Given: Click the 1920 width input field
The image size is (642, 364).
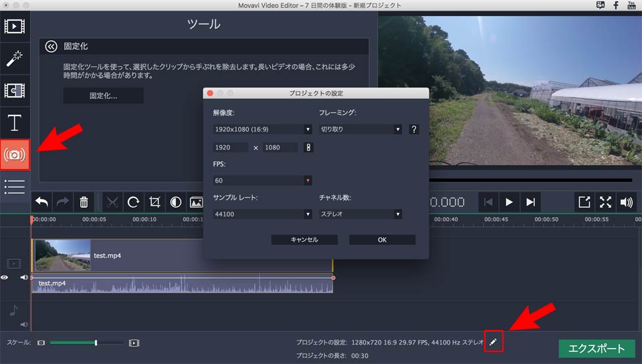Looking at the screenshot, I should (x=231, y=147).
